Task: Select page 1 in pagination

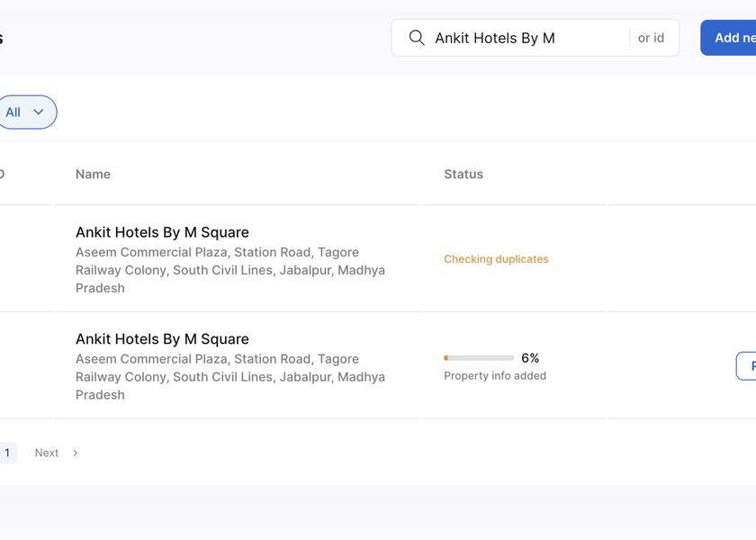Action: (7, 453)
